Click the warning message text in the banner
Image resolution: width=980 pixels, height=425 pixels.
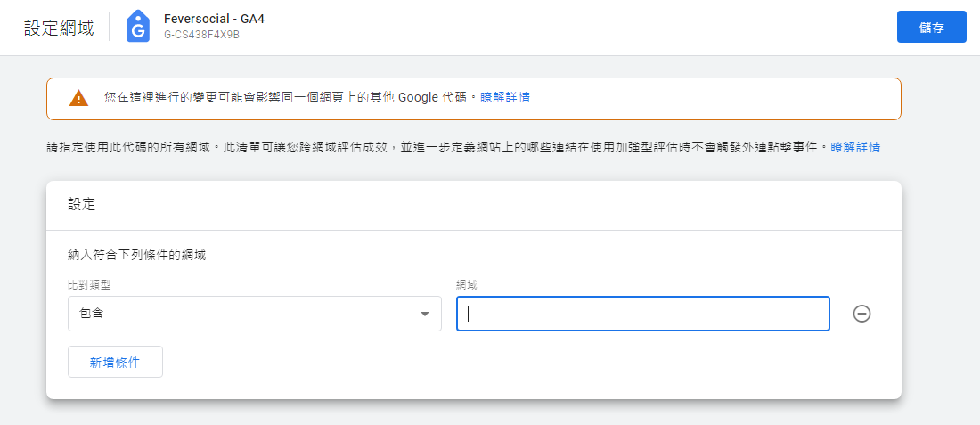click(285, 97)
